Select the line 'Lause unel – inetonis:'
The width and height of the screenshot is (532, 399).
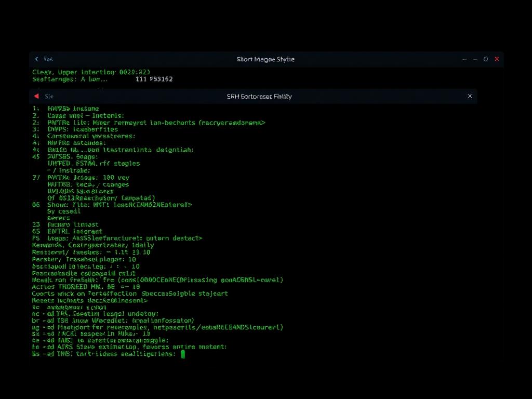(x=78, y=116)
